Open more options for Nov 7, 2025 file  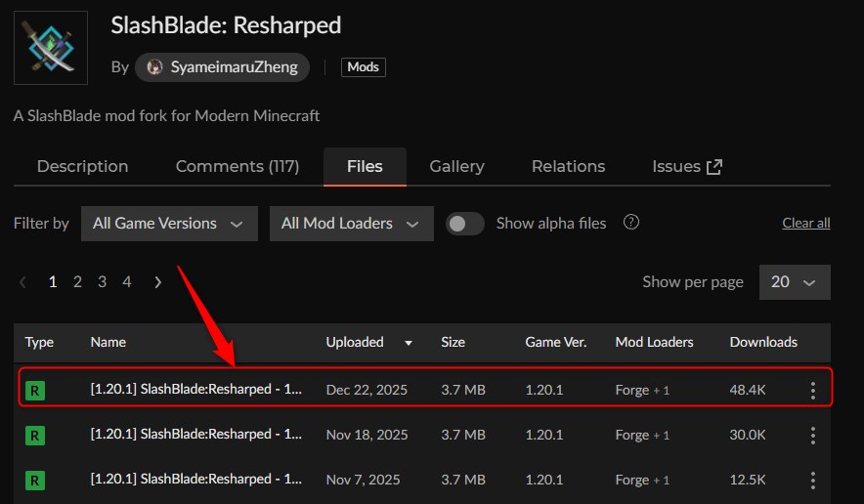coord(813,481)
